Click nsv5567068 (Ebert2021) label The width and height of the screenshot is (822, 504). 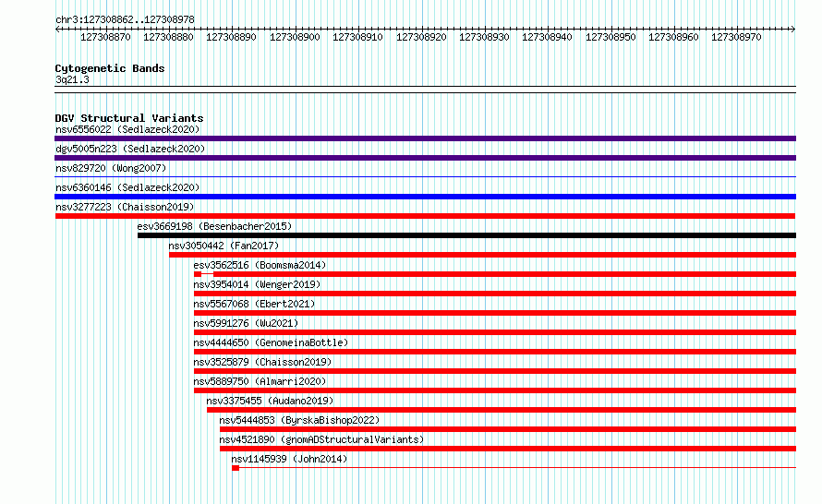[254, 304]
